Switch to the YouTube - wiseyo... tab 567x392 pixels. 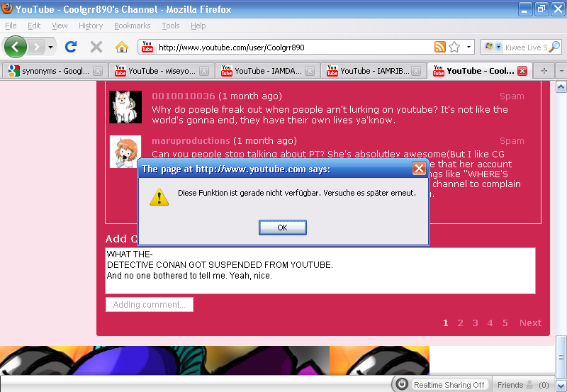(161, 71)
